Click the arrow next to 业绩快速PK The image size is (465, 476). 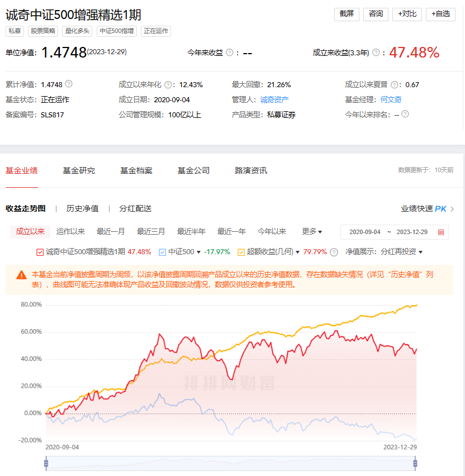click(x=452, y=209)
